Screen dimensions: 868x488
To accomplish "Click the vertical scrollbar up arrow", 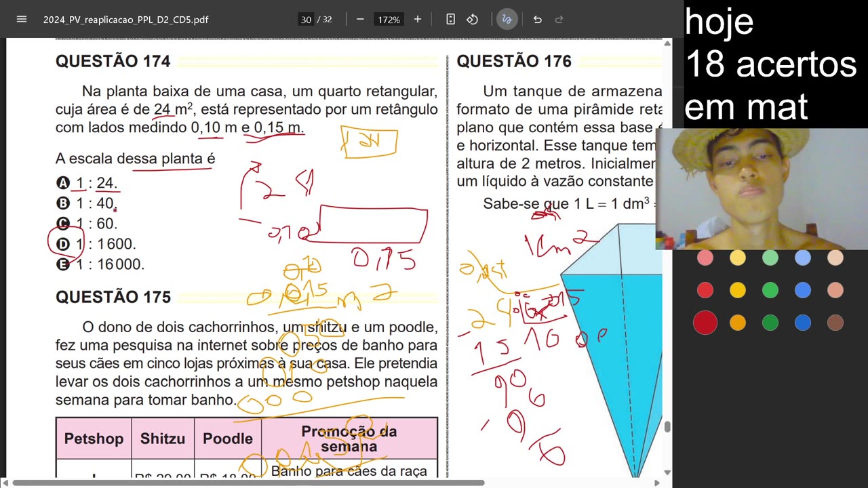I will tap(667, 43).
